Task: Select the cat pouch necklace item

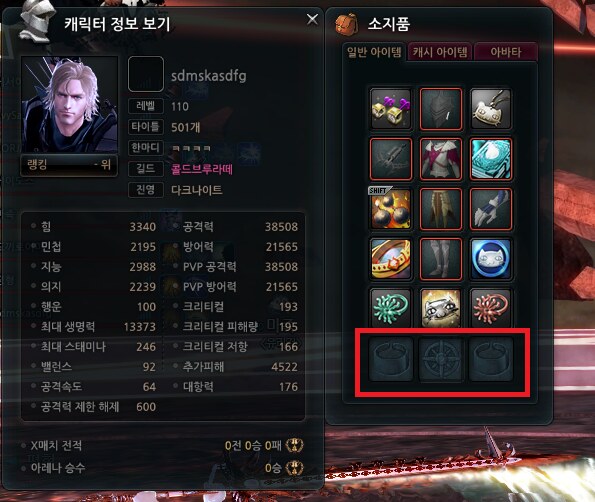Action: pyautogui.click(x=491, y=109)
